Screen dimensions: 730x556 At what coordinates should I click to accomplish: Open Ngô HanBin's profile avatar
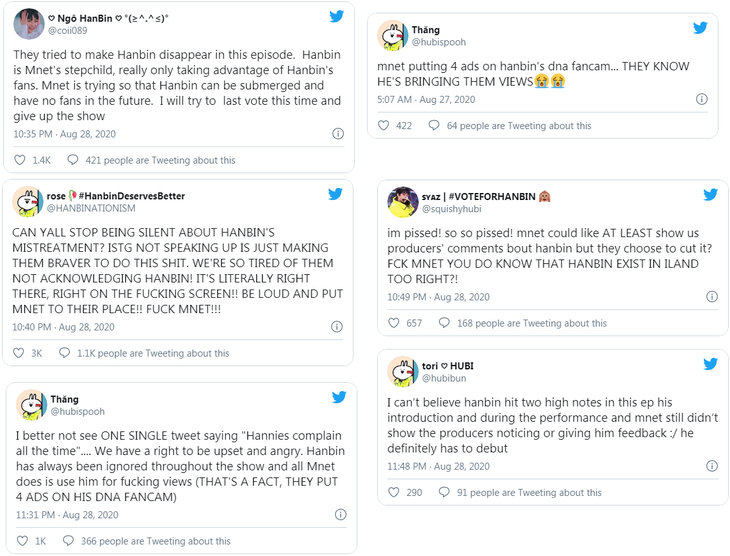pyautogui.click(x=27, y=23)
